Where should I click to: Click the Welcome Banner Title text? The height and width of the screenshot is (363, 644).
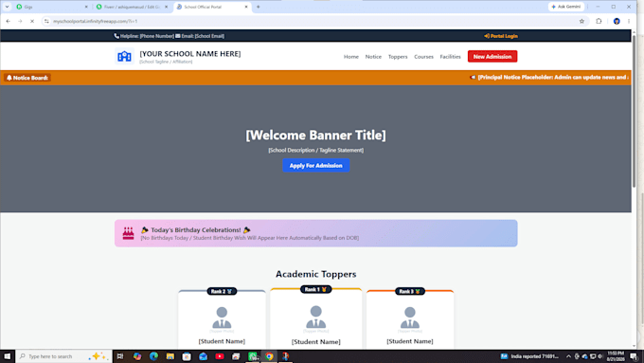315,136
